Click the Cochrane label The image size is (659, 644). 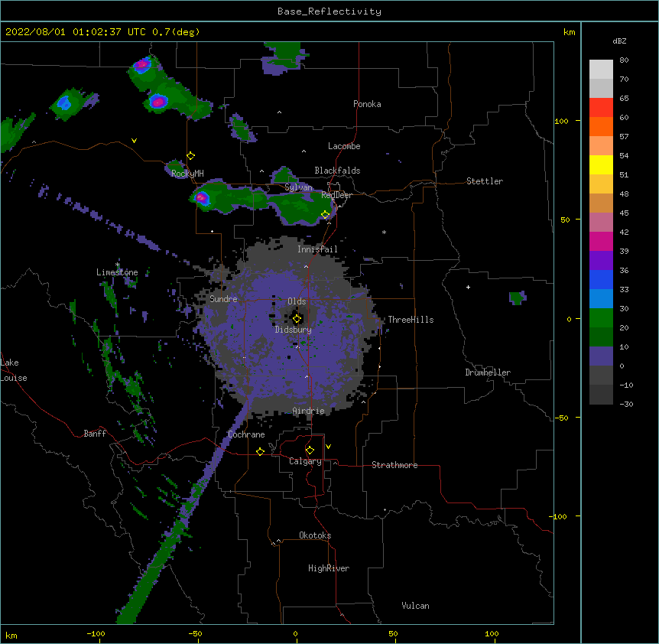pos(246,434)
